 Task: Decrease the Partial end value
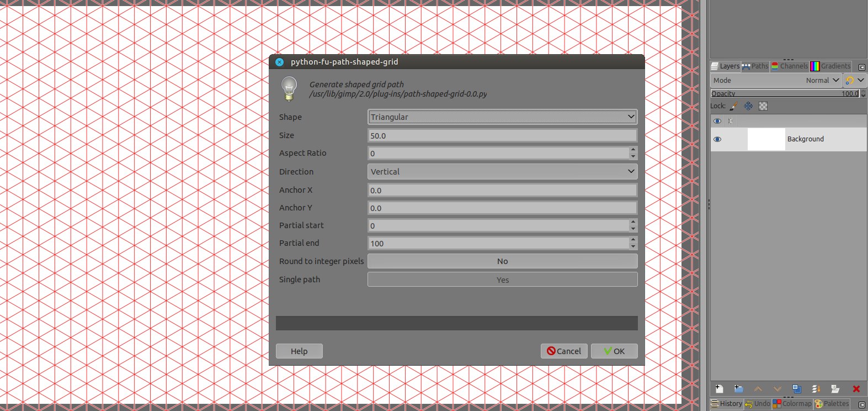pyautogui.click(x=633, y=246)
